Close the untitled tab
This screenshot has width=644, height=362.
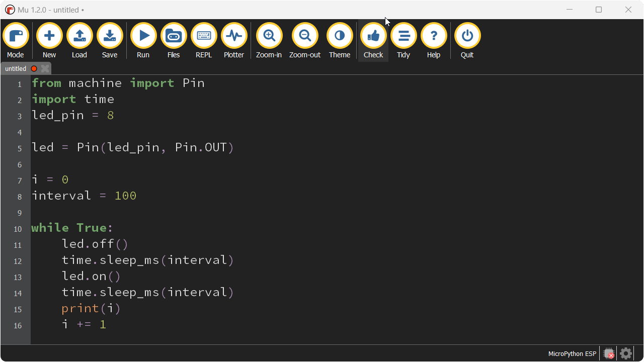coord(45,68)
